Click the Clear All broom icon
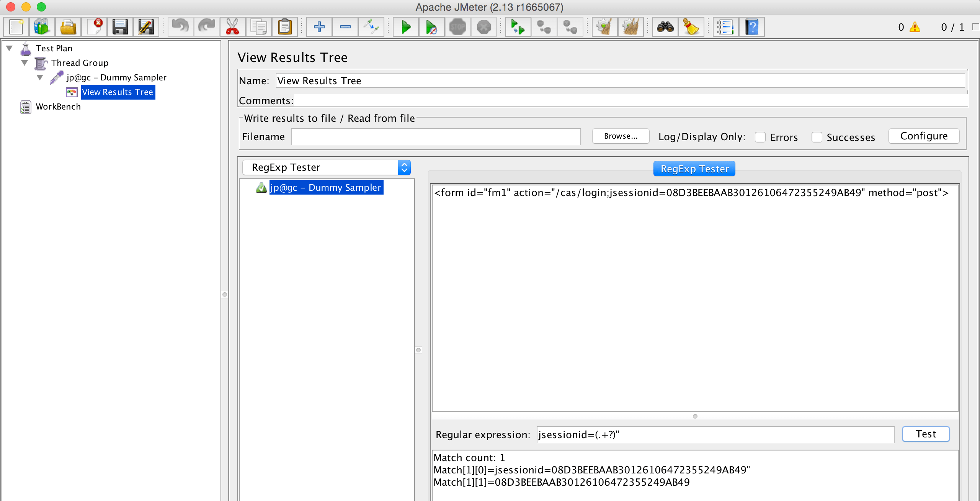The width and height of the screenshot is (980, 501). tap(630, 27)
